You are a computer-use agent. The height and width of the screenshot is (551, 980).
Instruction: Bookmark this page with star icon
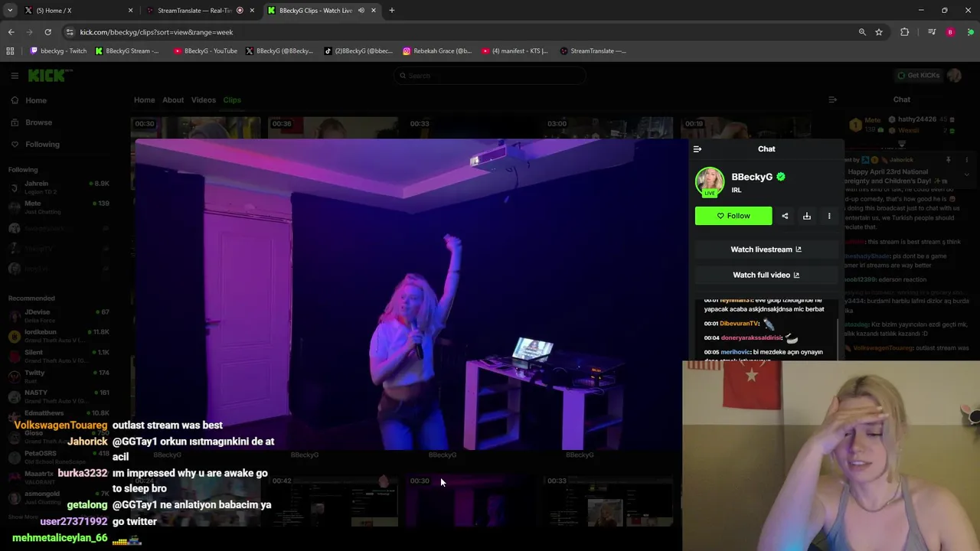(879, 32)
